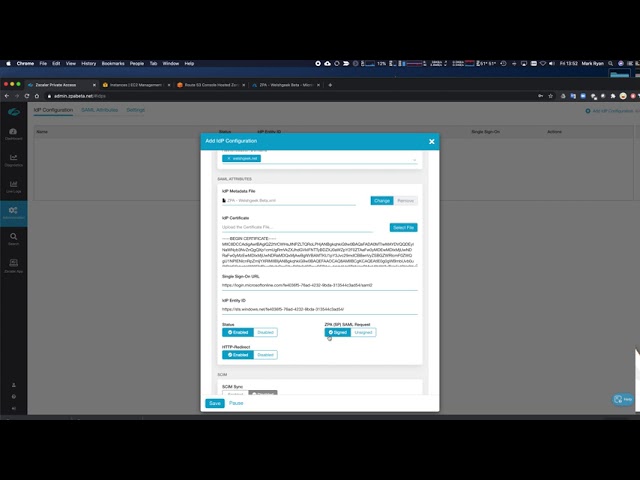Open the Search magnifier in sidebar
This screenshot has width=640, height=480.
13,239
